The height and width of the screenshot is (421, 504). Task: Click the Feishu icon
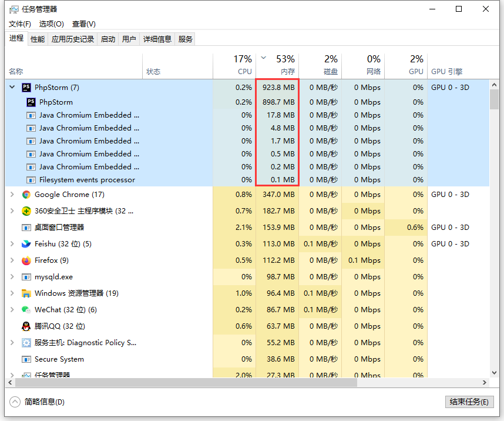click(26, 244)
